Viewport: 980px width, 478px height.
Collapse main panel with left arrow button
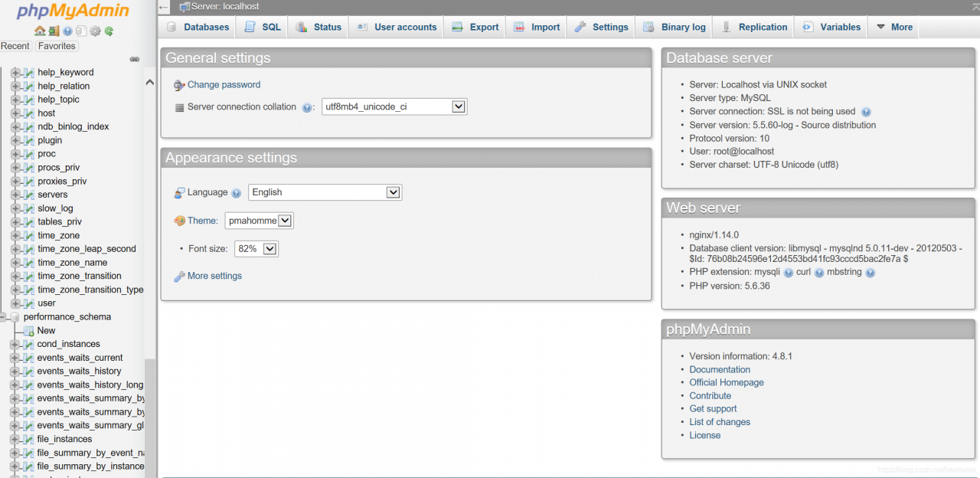pyautogui.click(x=164, y=7)
